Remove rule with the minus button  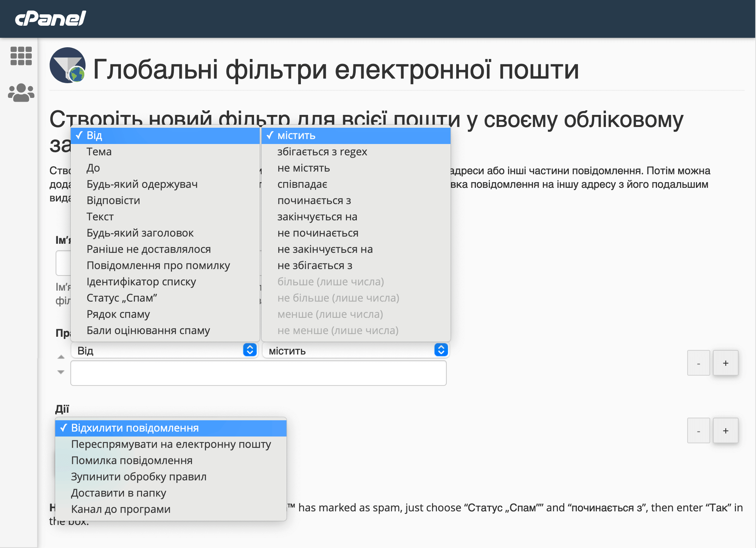click(699, 363)
